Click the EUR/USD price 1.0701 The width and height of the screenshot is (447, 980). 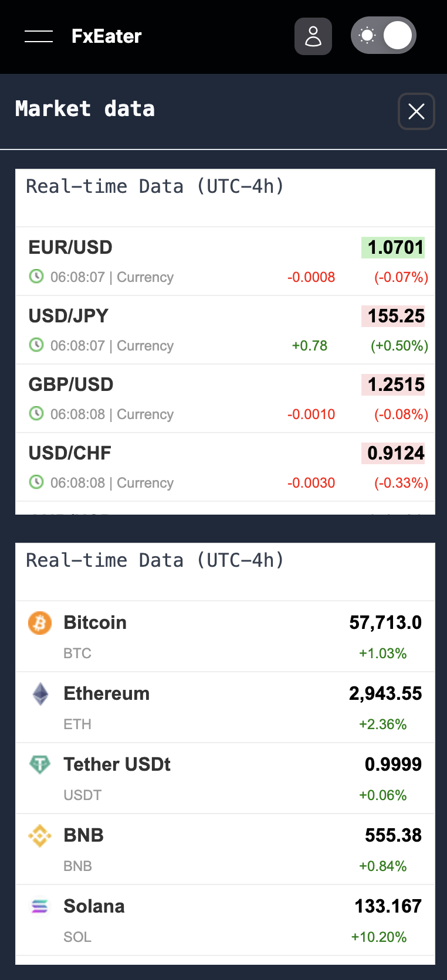point(393,247)
